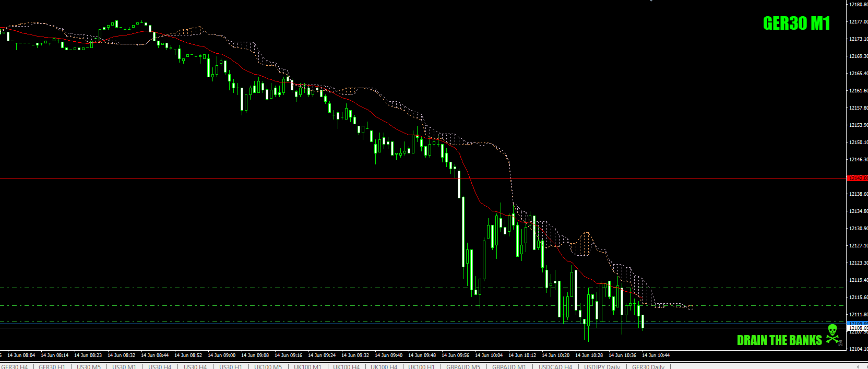The image size is (868, 369).
Task: Click the 12157.80 price level
Action: [x=859, y=108]
